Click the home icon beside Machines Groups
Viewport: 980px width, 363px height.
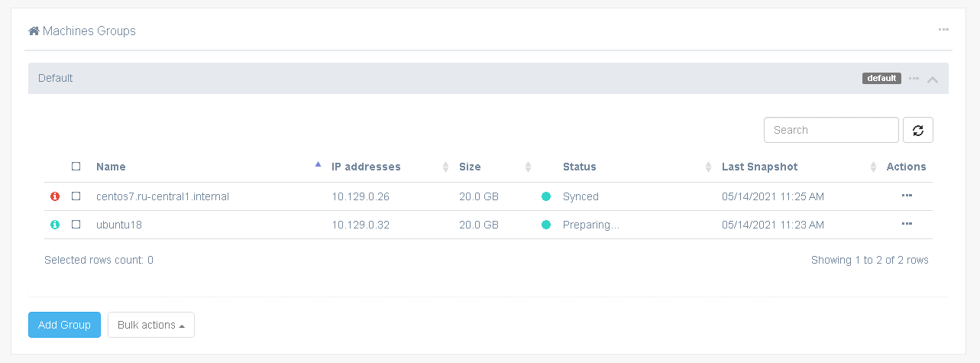(x=34, y=31)
